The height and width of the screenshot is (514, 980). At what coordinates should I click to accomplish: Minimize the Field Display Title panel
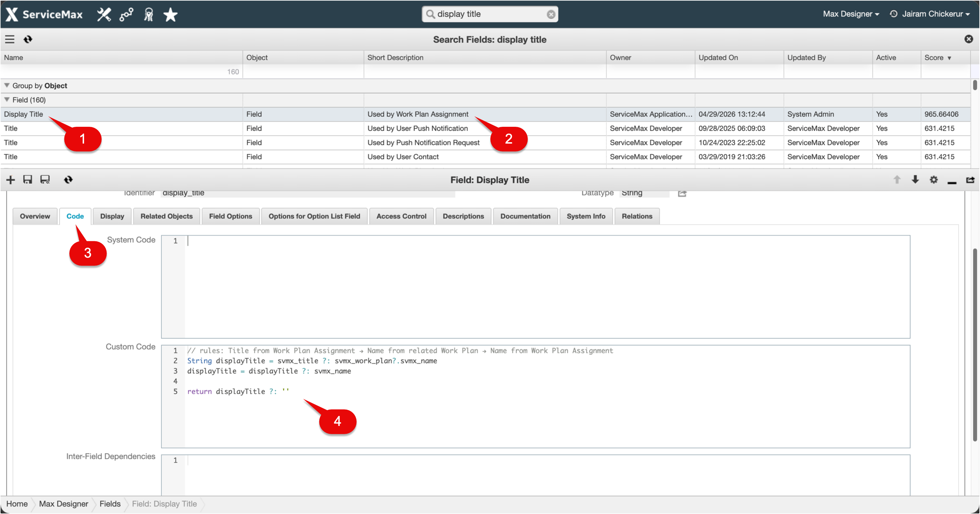pos(952,183)
